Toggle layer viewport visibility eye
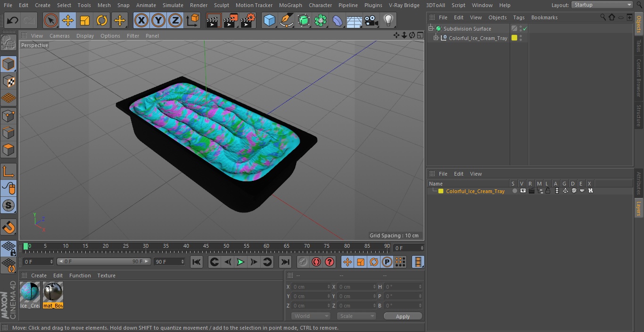This screenshot has width=644, height=332. (523, 191)
